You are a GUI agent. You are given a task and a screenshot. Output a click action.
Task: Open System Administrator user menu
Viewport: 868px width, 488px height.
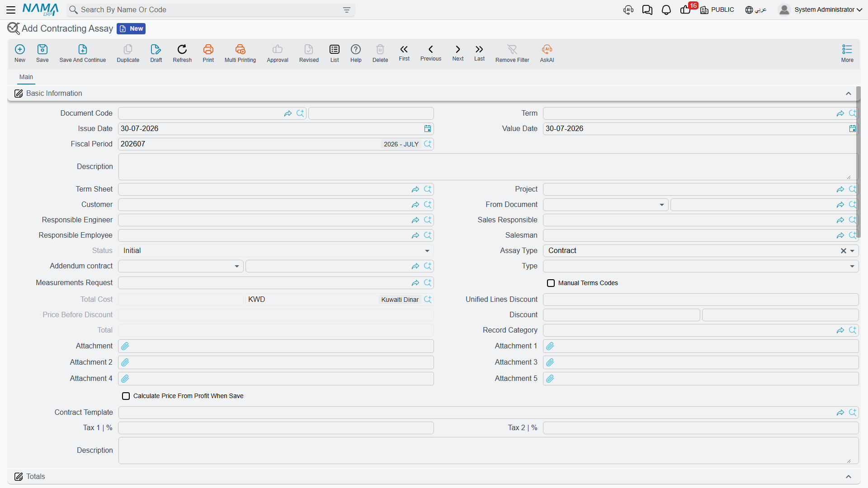click(x=820, y=9)
